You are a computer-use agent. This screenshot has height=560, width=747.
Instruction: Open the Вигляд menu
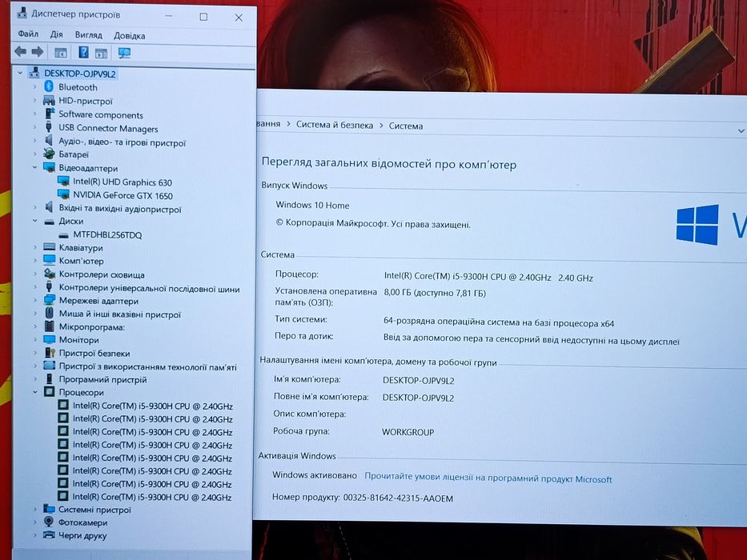point(89,34)
